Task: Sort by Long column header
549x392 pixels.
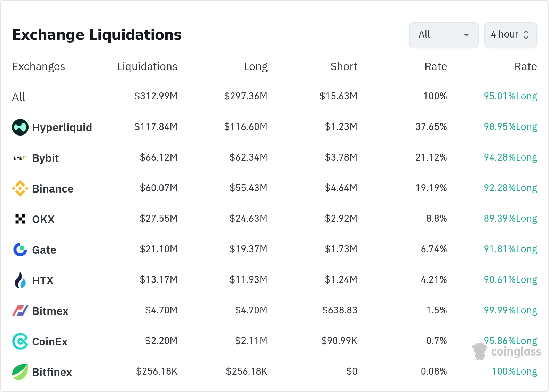Action: point(255,66)
